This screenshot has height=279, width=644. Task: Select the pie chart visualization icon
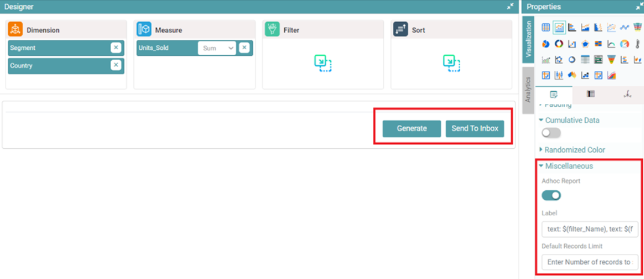[545, 44]
